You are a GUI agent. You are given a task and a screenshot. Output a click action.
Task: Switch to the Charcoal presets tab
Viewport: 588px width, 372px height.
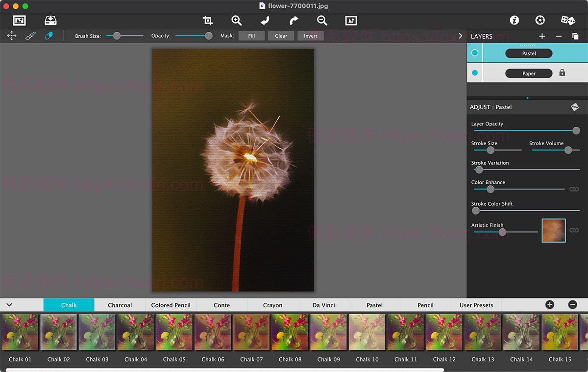coord(120,305)
